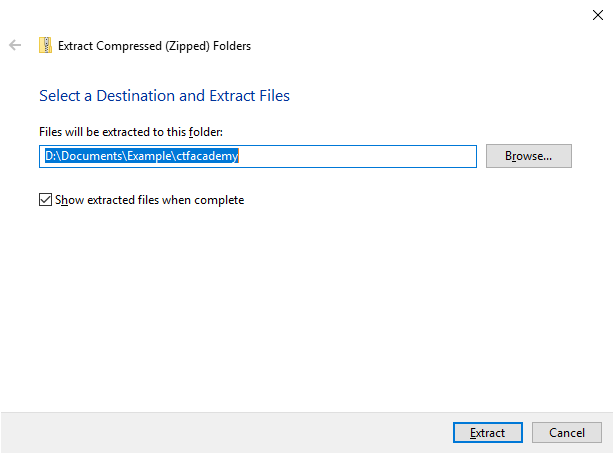Click the back arrow icon
Image resolution: width=614 pixels, height=454 pixels.
[15, 45]
